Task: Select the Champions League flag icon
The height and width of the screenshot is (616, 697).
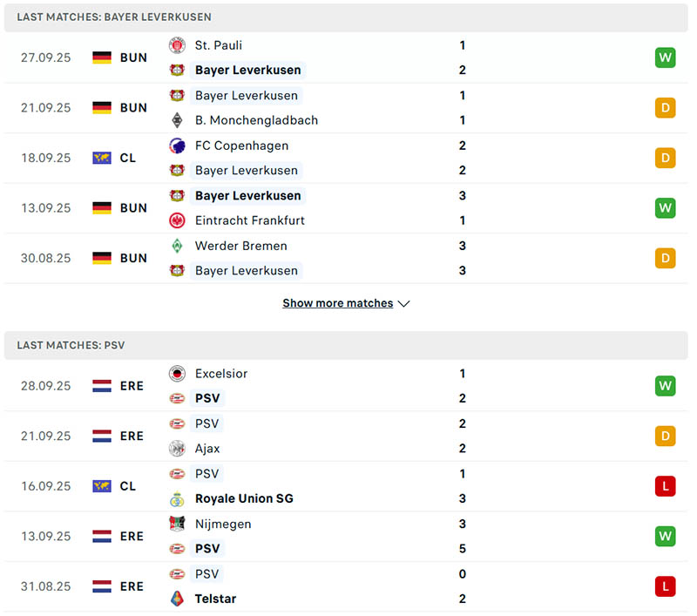Action: [103, 158]
